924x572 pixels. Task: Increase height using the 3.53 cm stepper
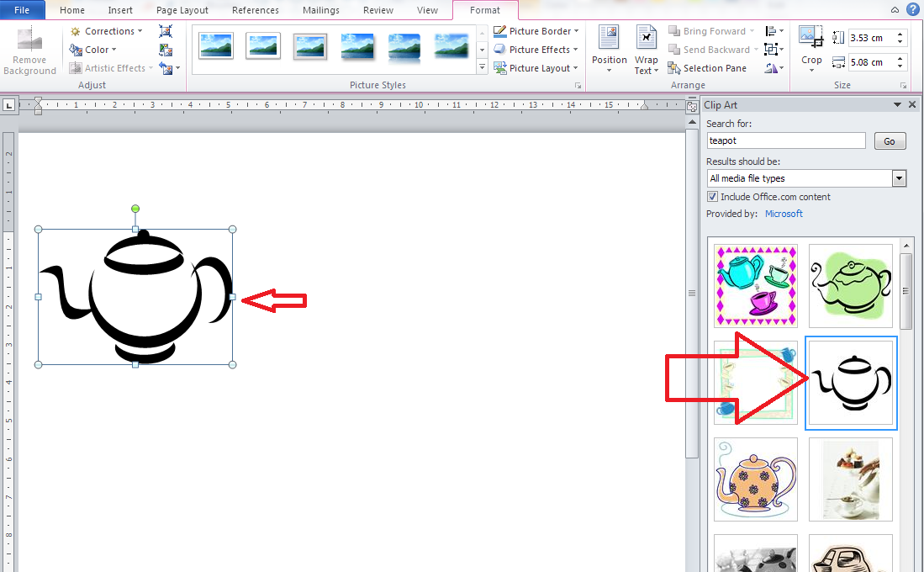[x=899, y=33]
